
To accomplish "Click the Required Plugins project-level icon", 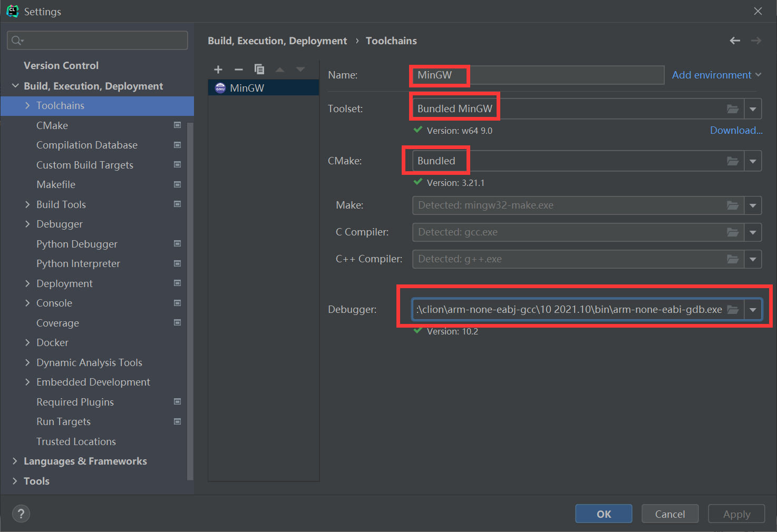I will (178, 402).
